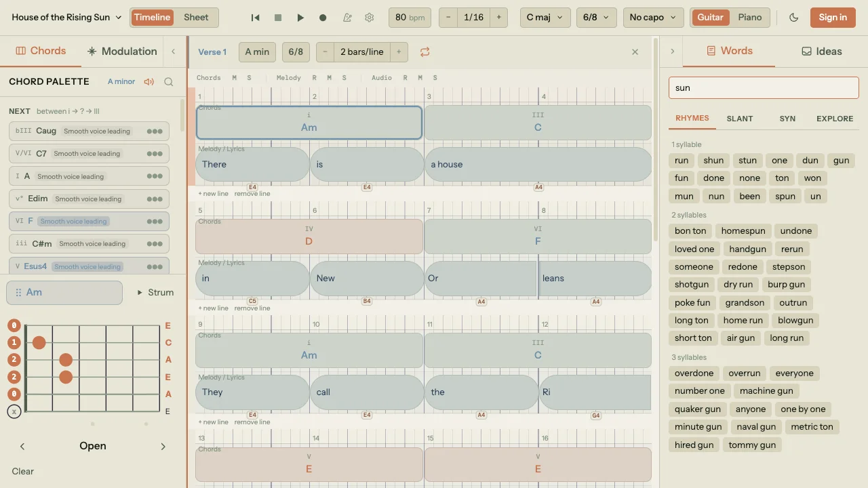Click the Sign in button
The image size is (868, 488).
(832, 17)
